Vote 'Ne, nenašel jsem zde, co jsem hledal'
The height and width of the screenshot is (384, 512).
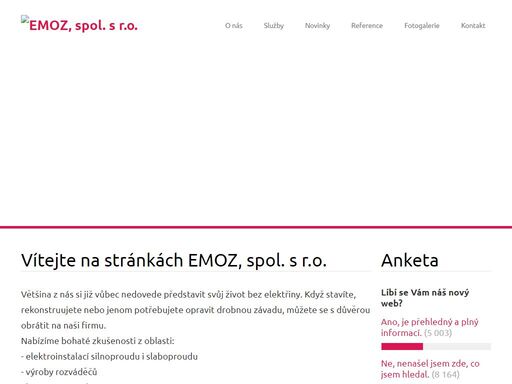[430, 369]
